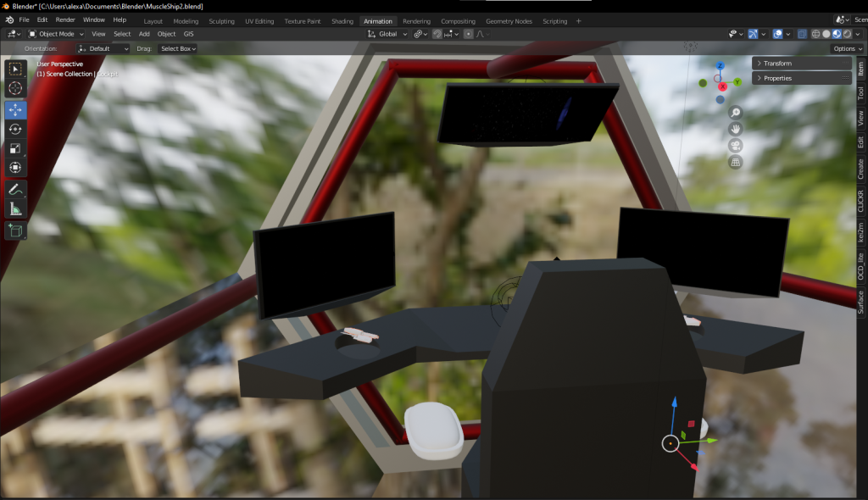Toggle X-ray display mode
The image size is (868, 500).
coord(802,34)
